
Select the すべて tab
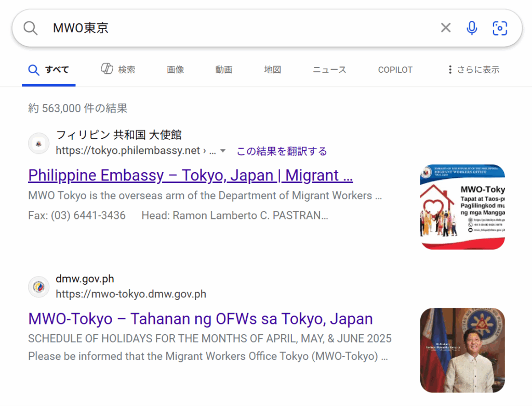point(48,70)
